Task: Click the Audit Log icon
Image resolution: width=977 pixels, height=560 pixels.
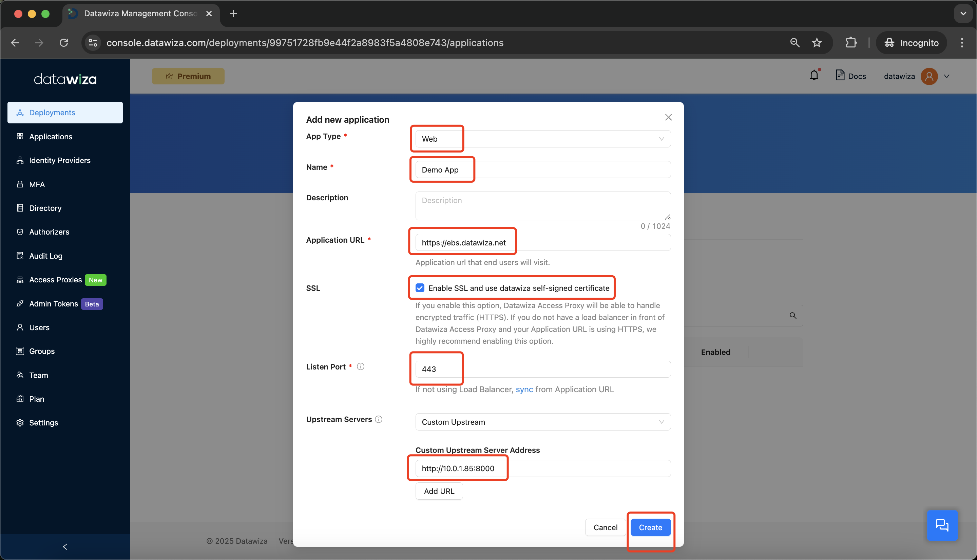Action: coord(20,256)
